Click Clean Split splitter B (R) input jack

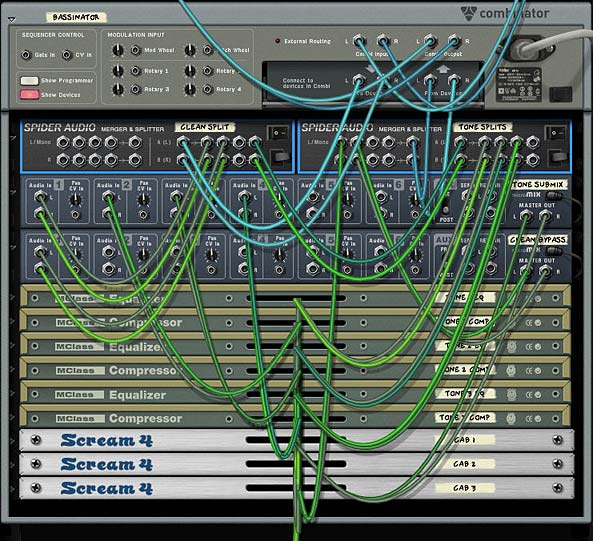coord(183,160)
